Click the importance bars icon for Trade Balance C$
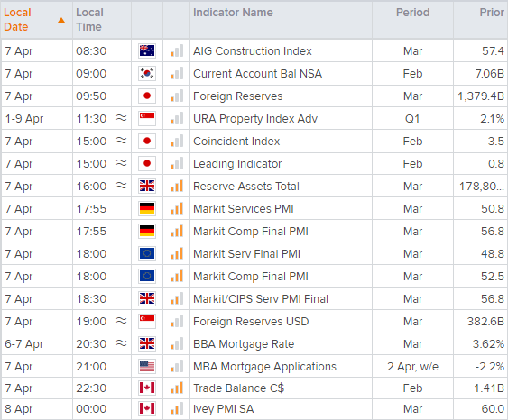Image resolution: width=508 pixels, height=420 pixels. (x=177, y=388)
